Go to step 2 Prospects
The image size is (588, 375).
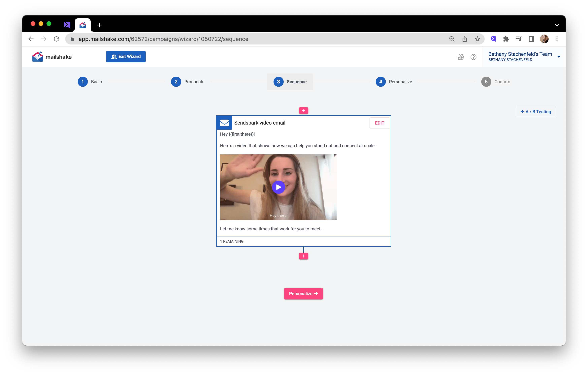click(x=187, y=82)
